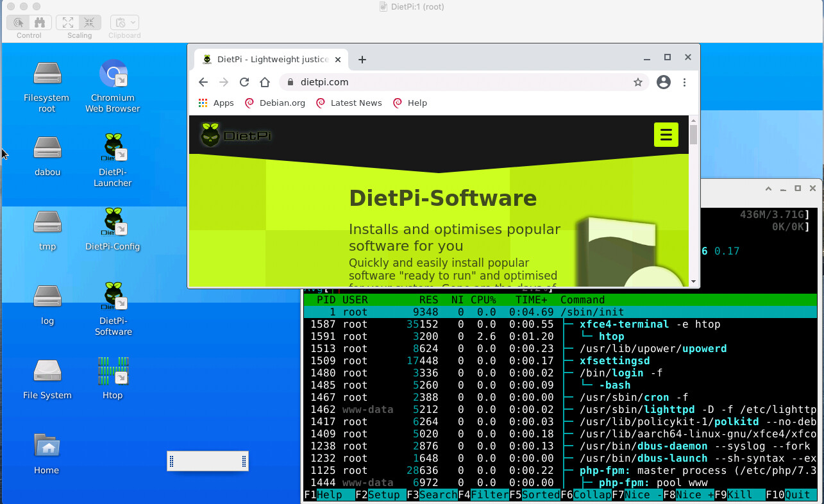This screenshot has height=504, width=824.
Task: Launch Chromium Web Browser desktop icon
Action: pos(113,86)
